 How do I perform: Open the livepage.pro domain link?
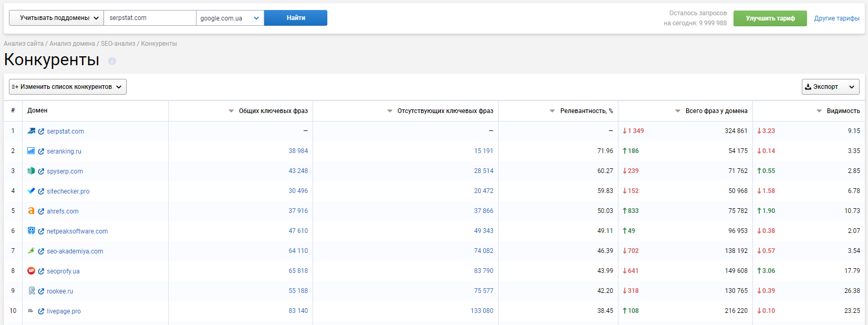[x=64, y=311]
